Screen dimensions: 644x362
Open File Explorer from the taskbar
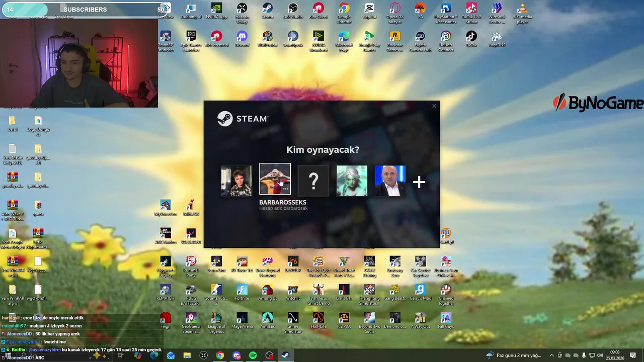tap(187, 355)
